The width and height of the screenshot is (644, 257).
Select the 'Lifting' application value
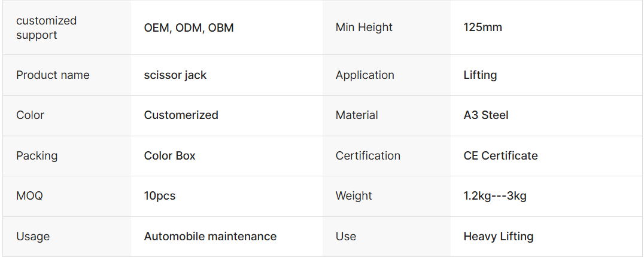[480, 75]
